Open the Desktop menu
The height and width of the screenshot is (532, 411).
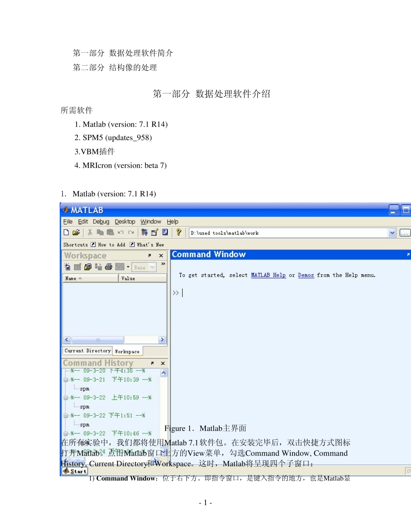(x=125, y=221)
